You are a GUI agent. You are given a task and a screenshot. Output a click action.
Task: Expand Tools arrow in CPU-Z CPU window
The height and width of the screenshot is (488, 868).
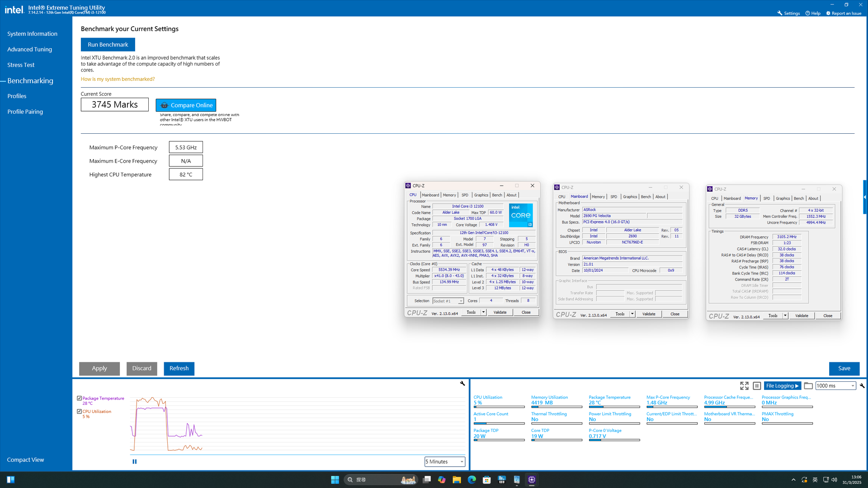483,312
